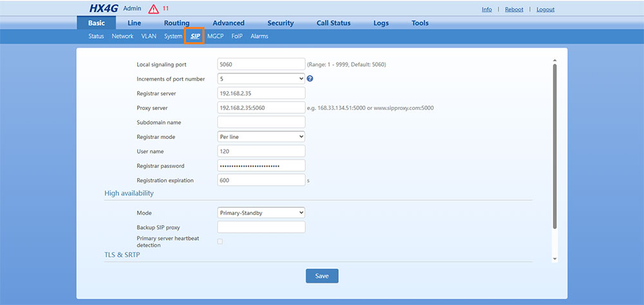The image size is (644, 305).
Task: Click into the Registrar password field
Action: tap(261, 166)
